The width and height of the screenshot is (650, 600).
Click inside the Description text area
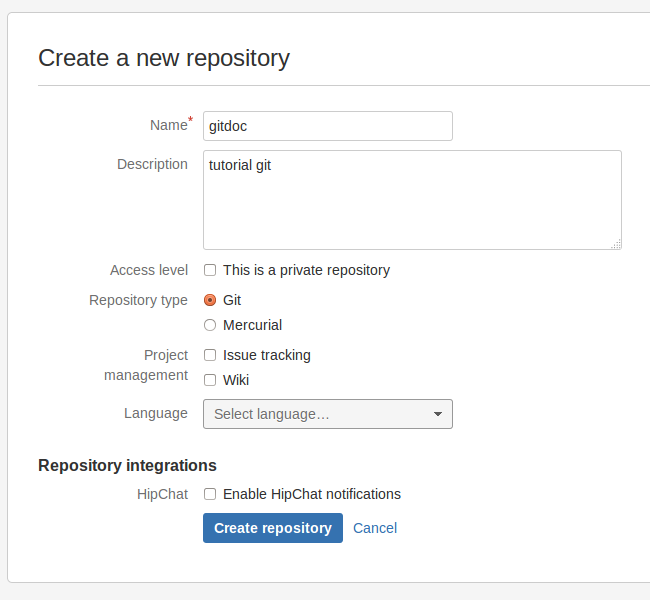[x=412, y=200]
